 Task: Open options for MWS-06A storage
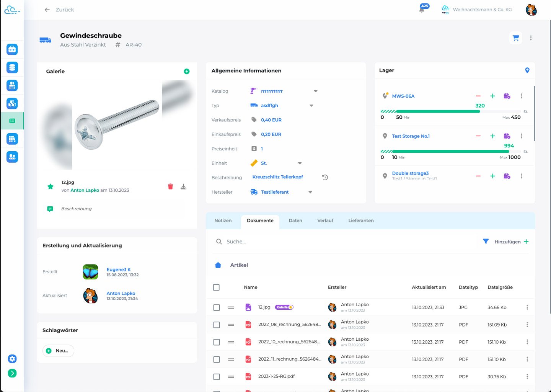pos(522,96)
